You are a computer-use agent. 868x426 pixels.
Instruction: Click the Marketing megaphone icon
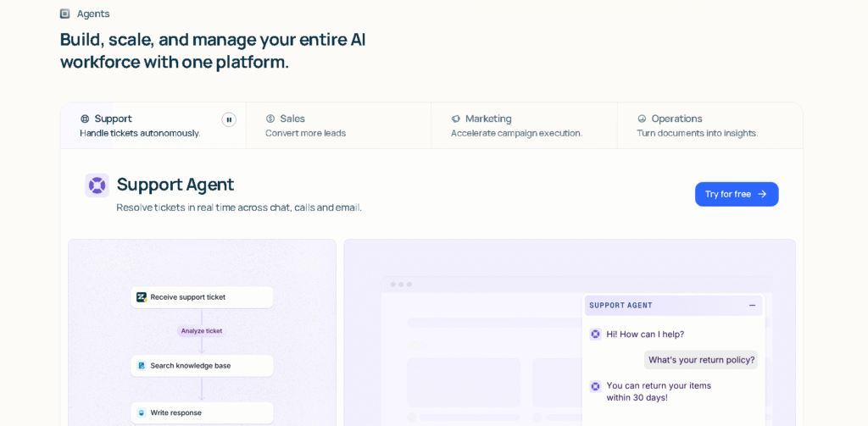point(456,119)
